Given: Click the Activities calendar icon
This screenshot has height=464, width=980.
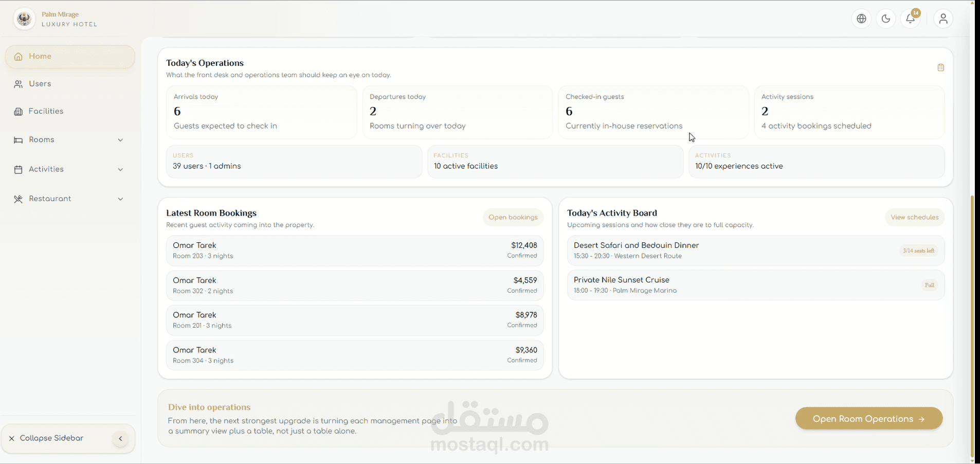Looking at the screenshot, I should [19, 169].
